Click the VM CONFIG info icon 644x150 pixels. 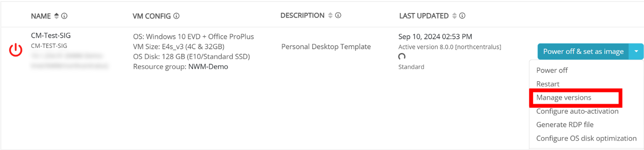tap(176, 16)
